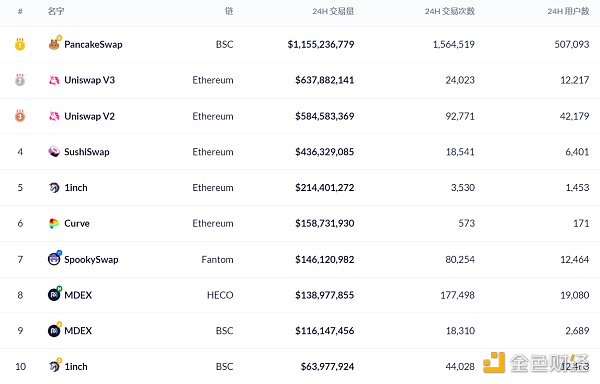Click the 名字 column header
Image resolution: width=600 pixels, height=384 pixels.
click(56, 11)
